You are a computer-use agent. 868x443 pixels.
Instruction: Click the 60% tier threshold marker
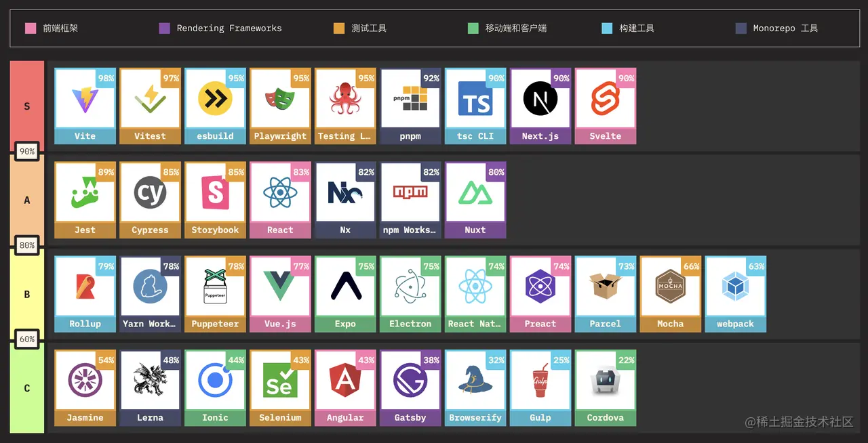pyautogui.click(x=27, y=339)
